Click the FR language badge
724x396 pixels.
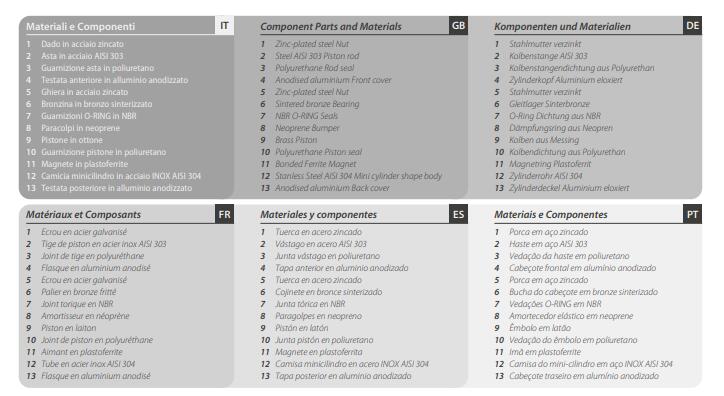224,214
